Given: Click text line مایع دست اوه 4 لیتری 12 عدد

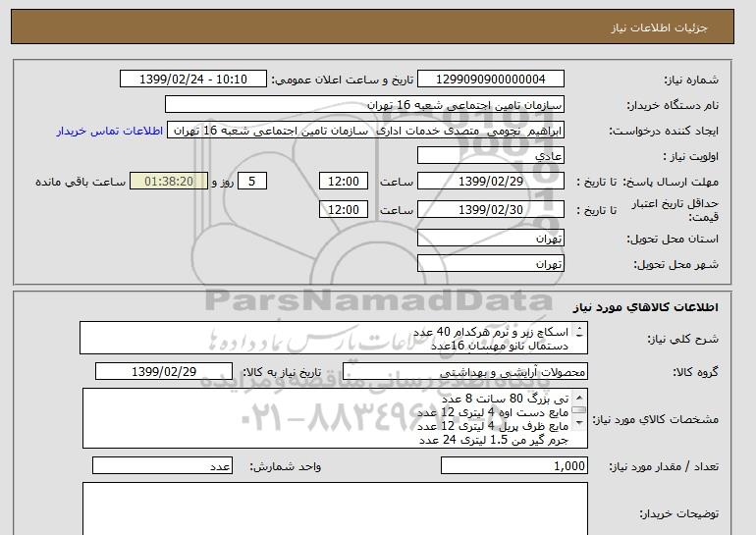Looking at the screenshot, I should 493,412.
